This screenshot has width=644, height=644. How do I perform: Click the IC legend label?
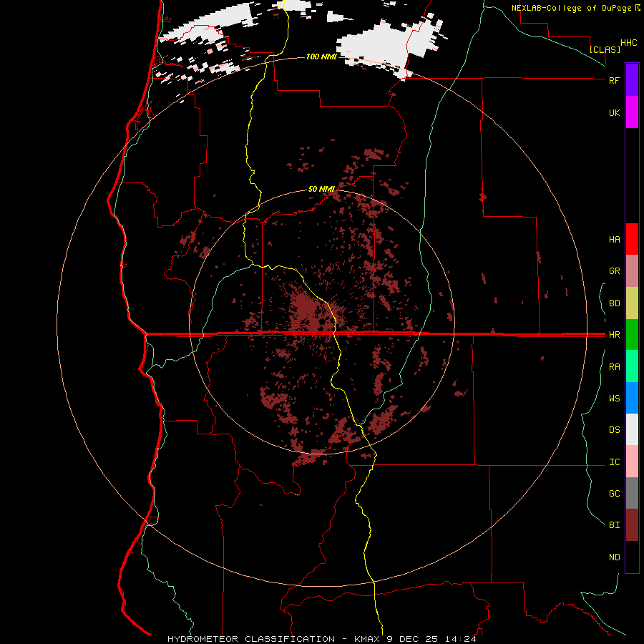(614, 462)
